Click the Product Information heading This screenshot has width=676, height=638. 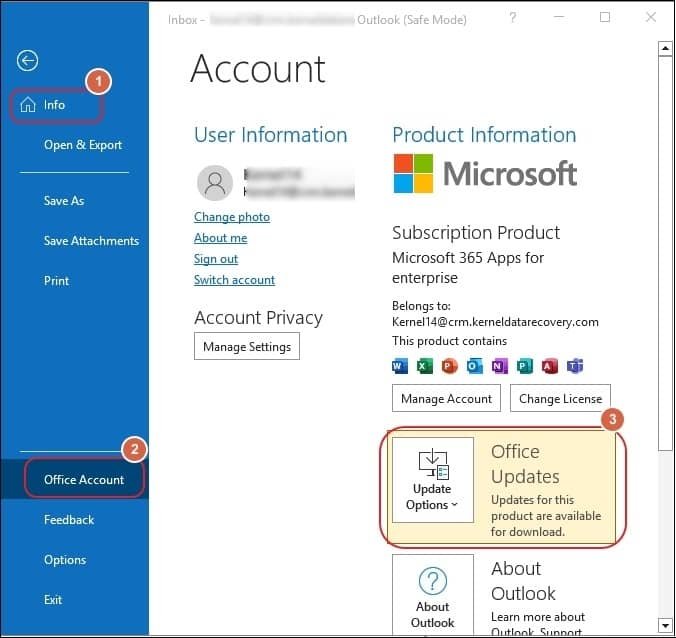(x=484, y=134)
